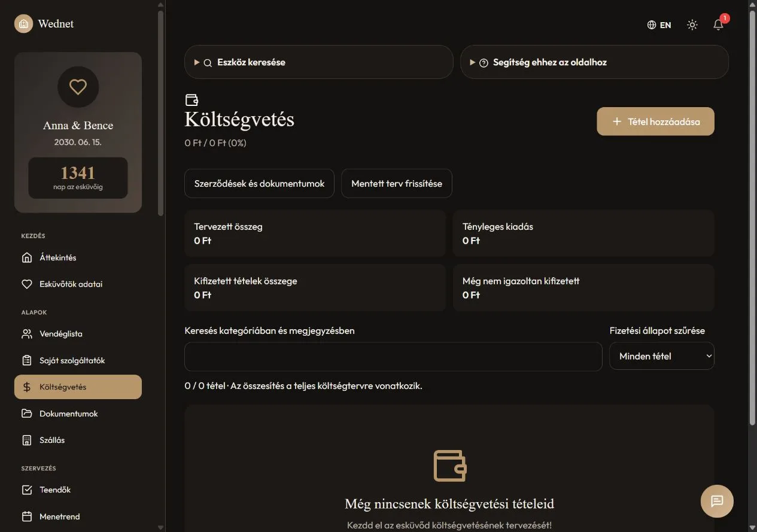Click Mentett terv frissítése button

[x=397, y=183]
